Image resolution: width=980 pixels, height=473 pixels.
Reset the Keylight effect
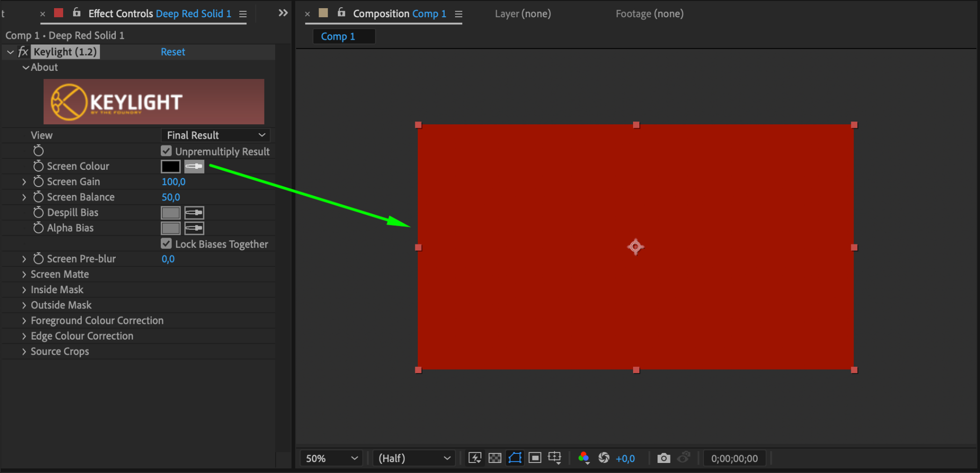[x=173, y=52]
